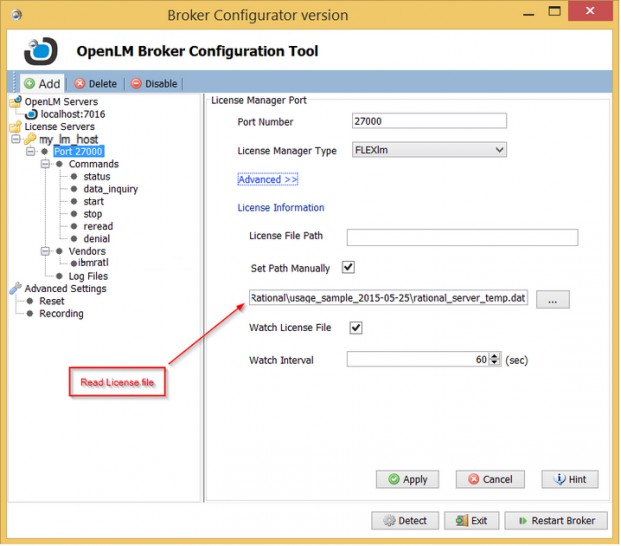621x546 pixels.
Task: Click the Advanced Settings wrench icon
Action: (15, 289)
